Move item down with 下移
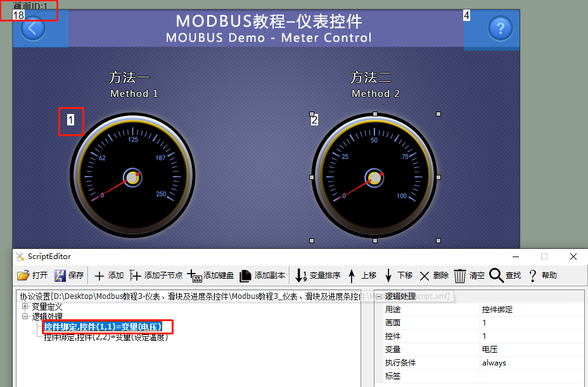The height and width of the screenshot is (387, 588). click(x=399, y=276)
